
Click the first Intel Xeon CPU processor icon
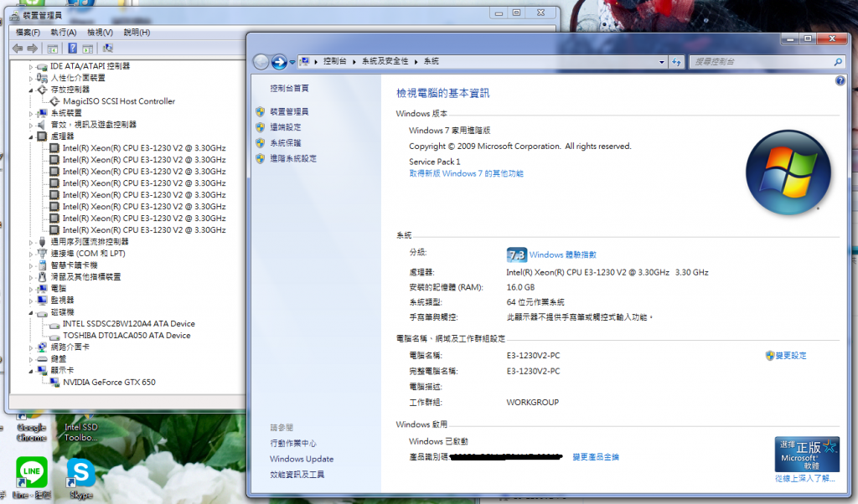(54, 148)
